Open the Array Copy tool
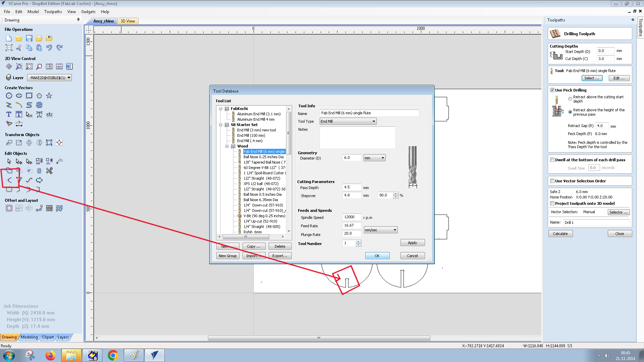 pos(19,208)
